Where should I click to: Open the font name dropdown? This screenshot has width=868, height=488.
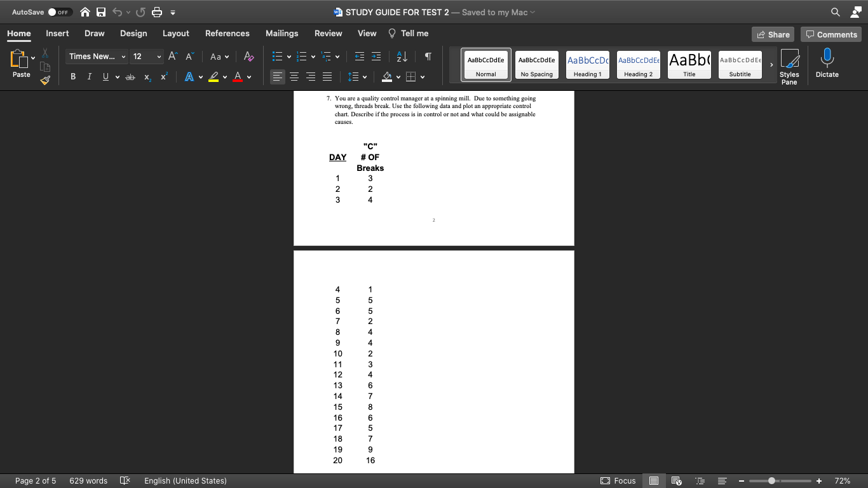[x=125, y=57]
